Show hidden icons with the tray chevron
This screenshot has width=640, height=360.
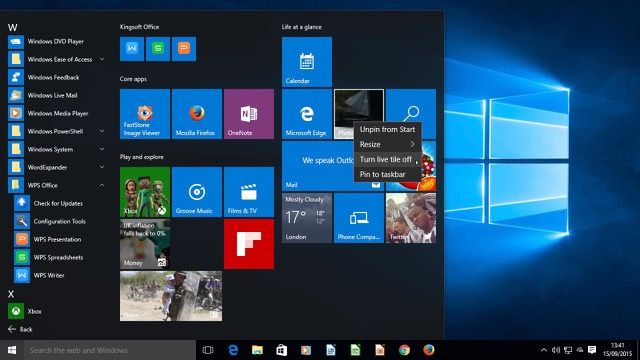coord(544,350)
